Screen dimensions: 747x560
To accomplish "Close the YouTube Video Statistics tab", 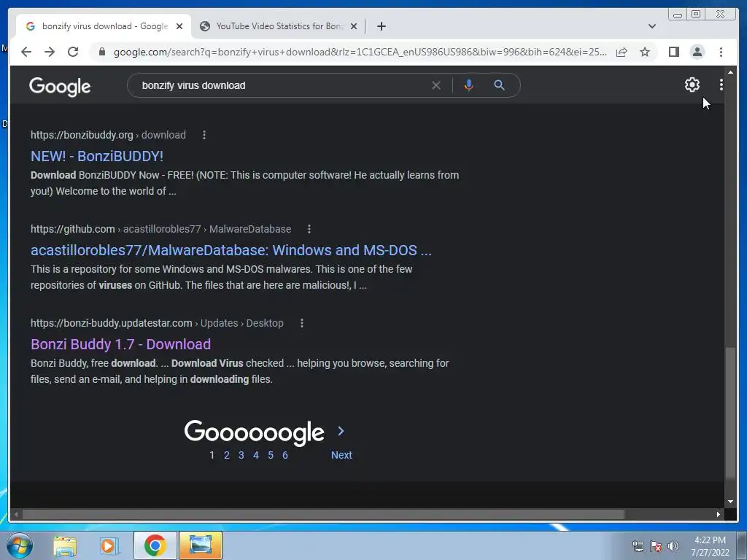I will pyautogui.click(x=354, y=26).
